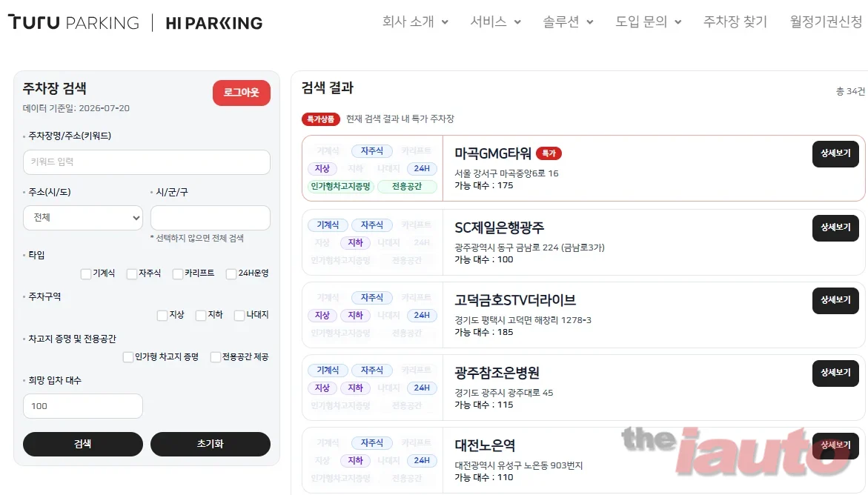
Task: Enable the 24H운영 checkbox
Action: point(231,273)
